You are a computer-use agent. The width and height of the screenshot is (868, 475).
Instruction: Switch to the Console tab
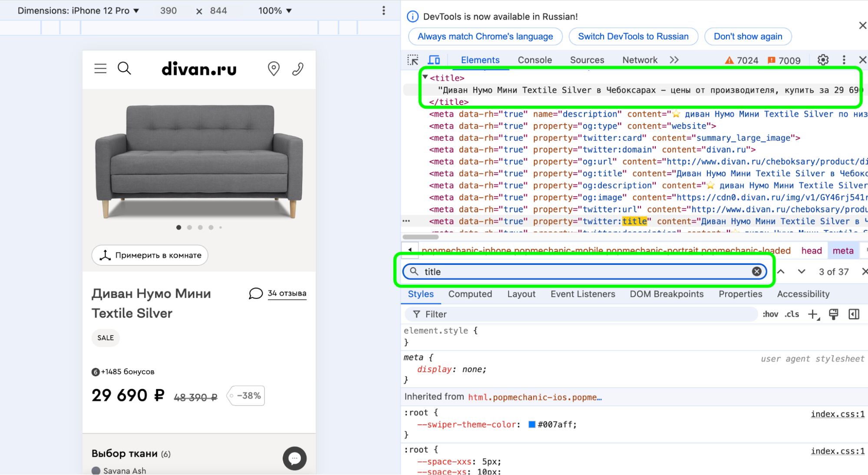pyautogui.click(x=535, y=60)
